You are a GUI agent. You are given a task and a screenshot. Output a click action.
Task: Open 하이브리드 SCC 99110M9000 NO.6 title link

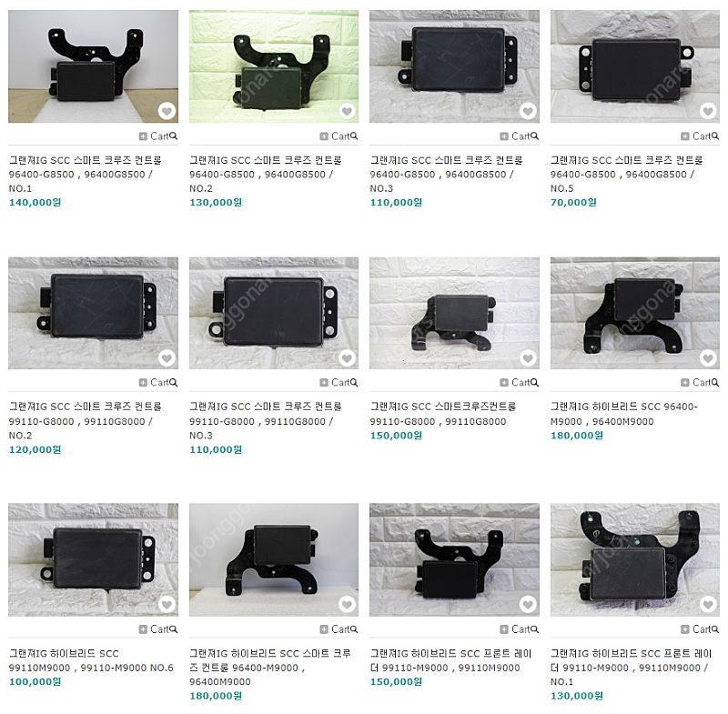91,660
